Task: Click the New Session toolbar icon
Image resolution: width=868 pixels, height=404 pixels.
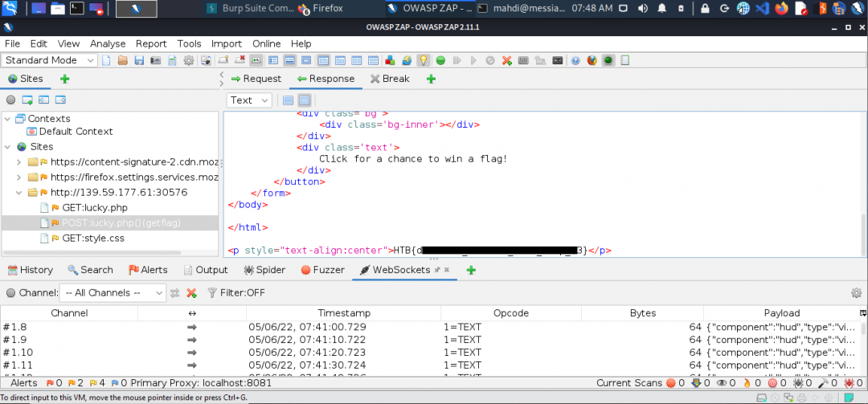Action: (106, 60)
